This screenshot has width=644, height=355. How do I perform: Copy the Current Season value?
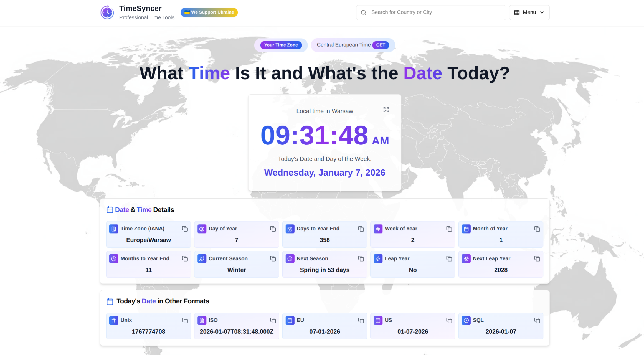coord(273,258)
